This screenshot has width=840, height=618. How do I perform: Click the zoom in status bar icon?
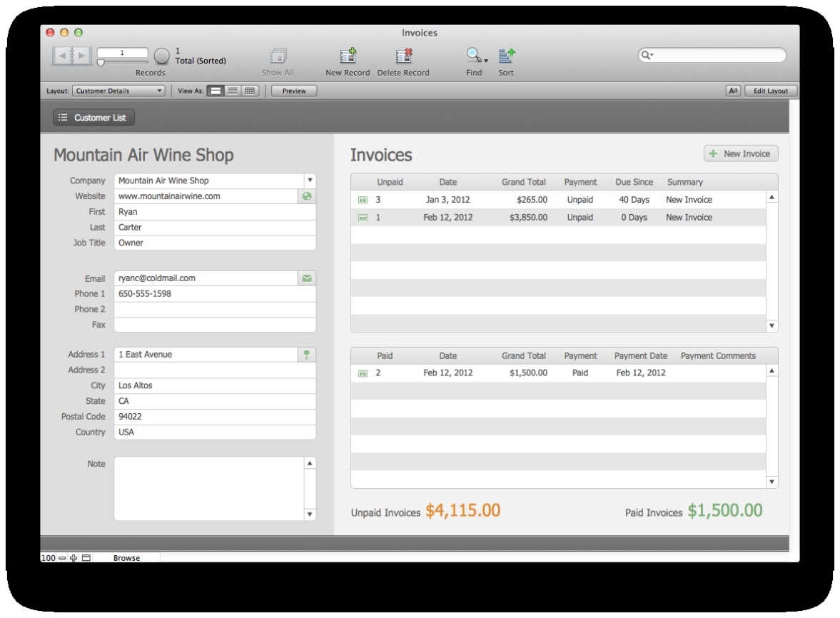pyautogui.click(x=74, y=558)
